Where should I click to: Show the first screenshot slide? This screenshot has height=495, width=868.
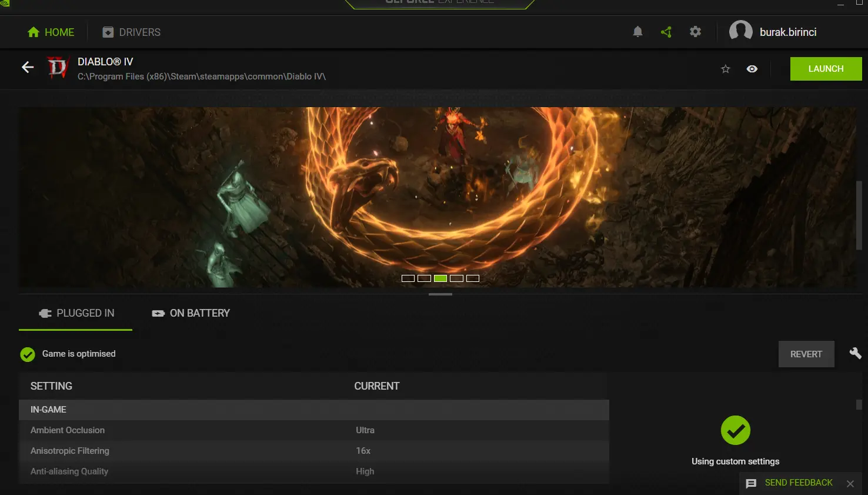tap(408, 278)
